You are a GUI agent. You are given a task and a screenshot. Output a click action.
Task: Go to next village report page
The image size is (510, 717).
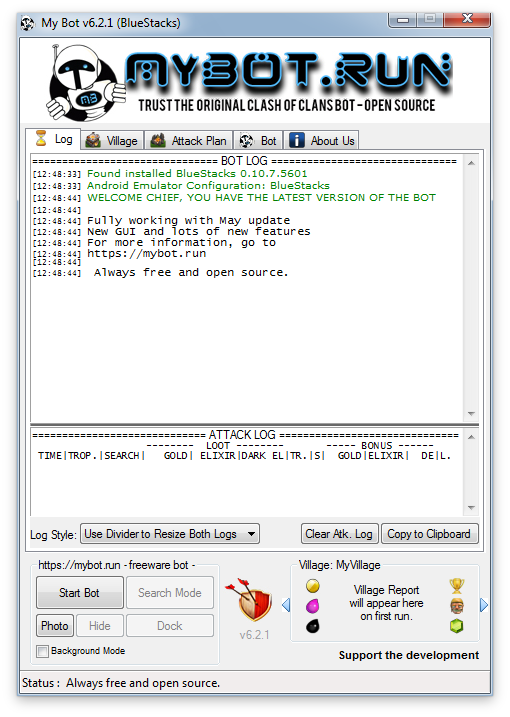tap(484, 605)
